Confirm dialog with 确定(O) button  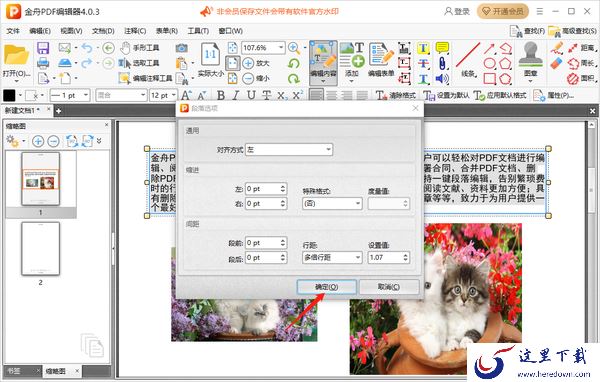tap(326, 287)
